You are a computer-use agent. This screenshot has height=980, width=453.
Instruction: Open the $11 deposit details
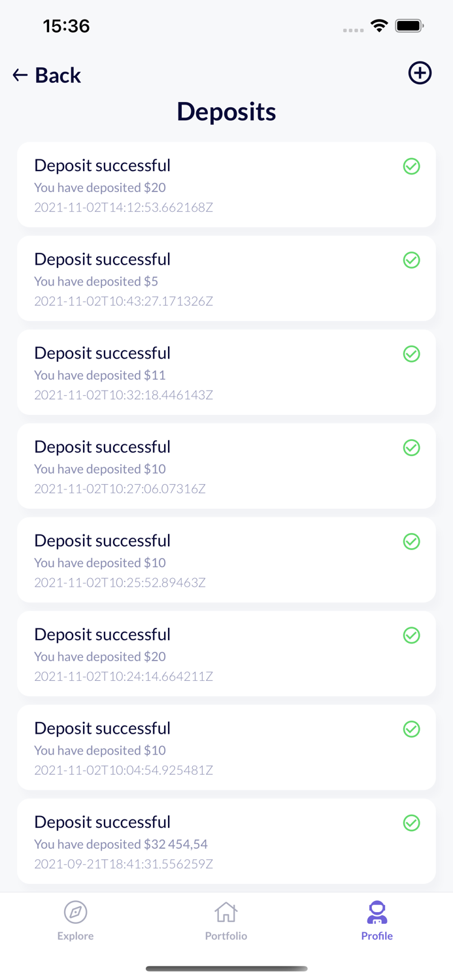click(226, 372)
